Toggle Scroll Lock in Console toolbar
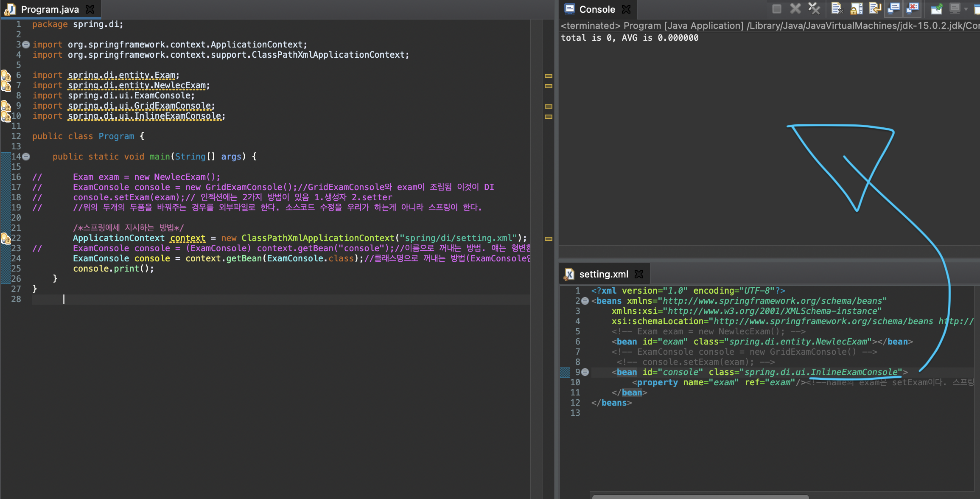 856,8
